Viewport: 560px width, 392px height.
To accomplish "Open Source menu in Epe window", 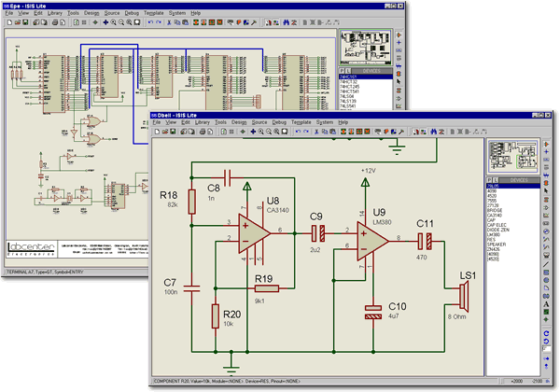I will pos(112,13).
